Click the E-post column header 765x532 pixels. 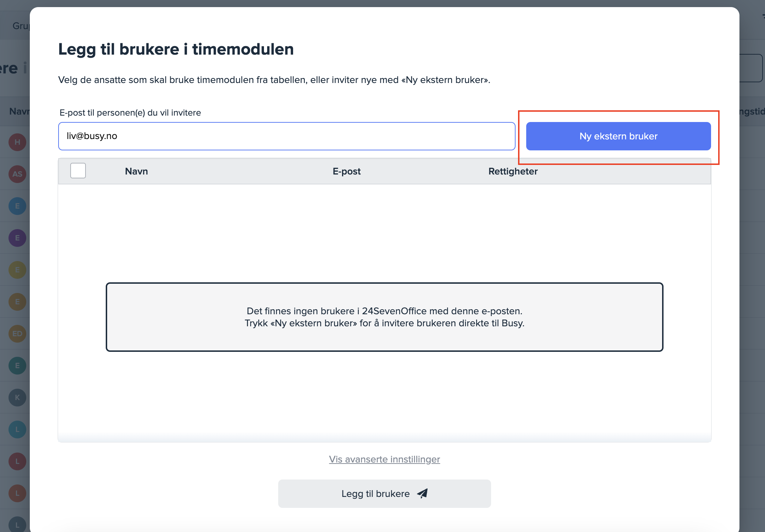(x=346, y=171)
